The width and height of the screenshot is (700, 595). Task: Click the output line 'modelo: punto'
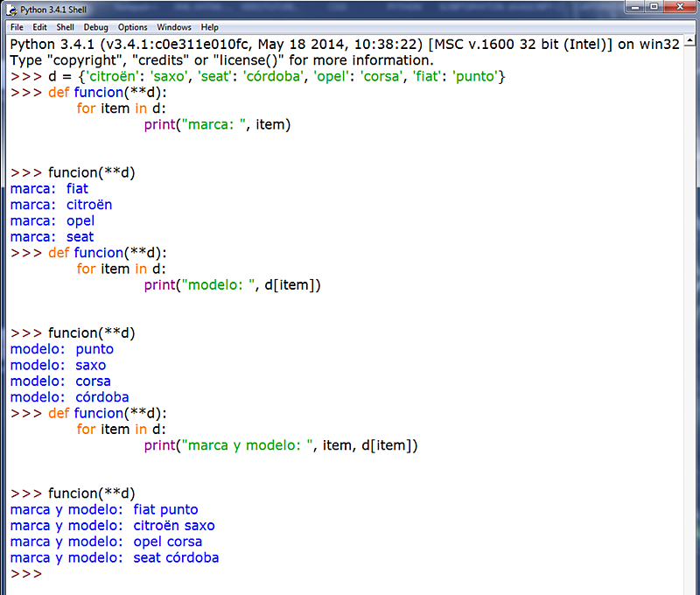tap(61, 348)
